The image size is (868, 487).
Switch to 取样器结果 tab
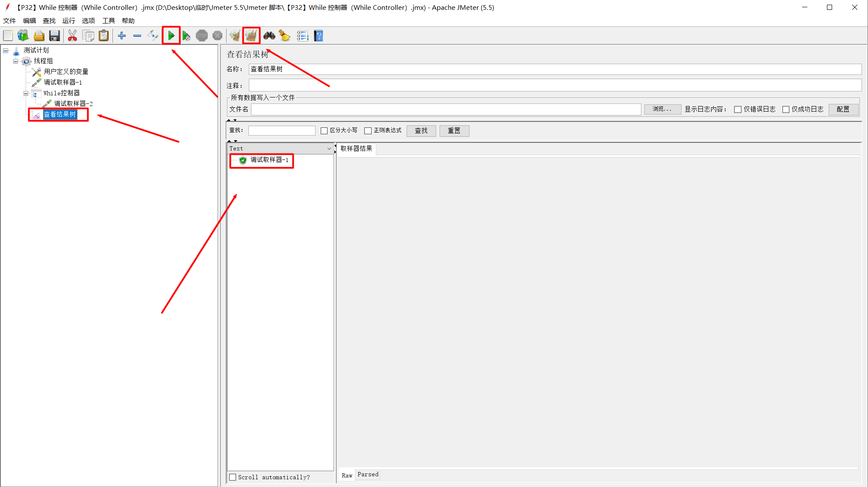(357, 149)
